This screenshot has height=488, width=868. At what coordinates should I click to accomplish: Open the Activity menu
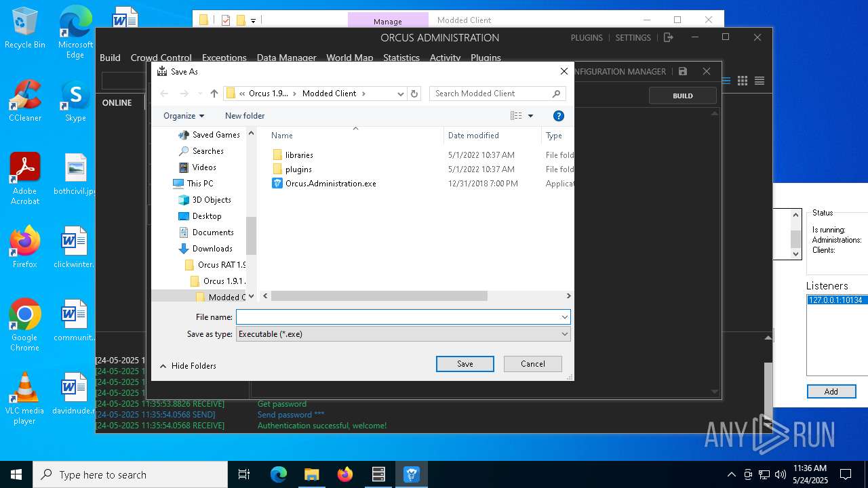(x=445, y=58)
